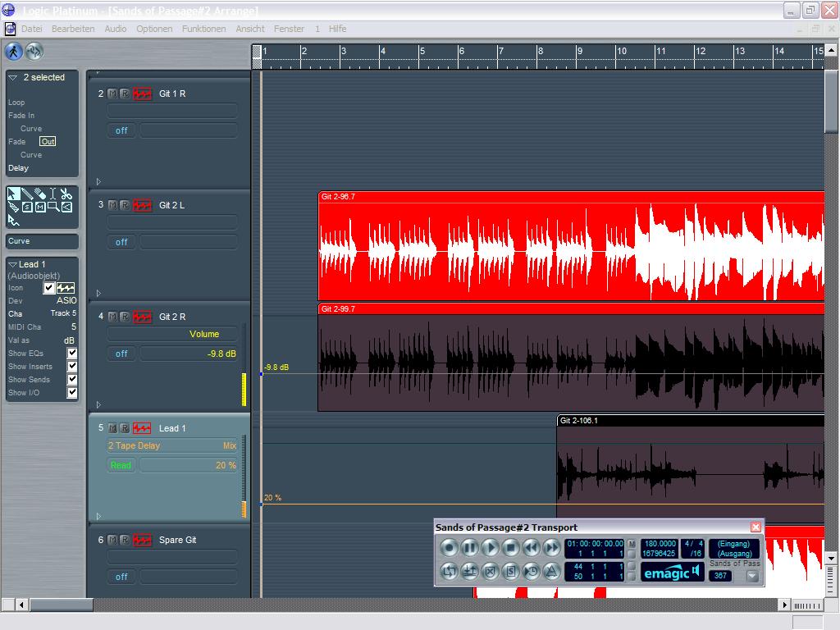Open the Volume automation parameter menu on Git 2 R
This screenshot has width=840, height=630.
[172, 334]
